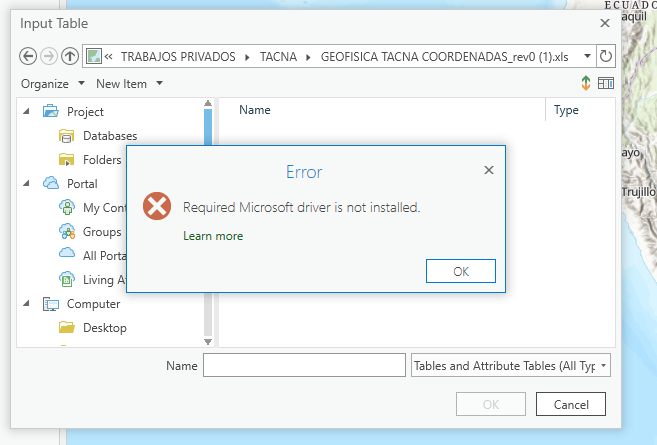Toggle the details pane view icon

605,84
